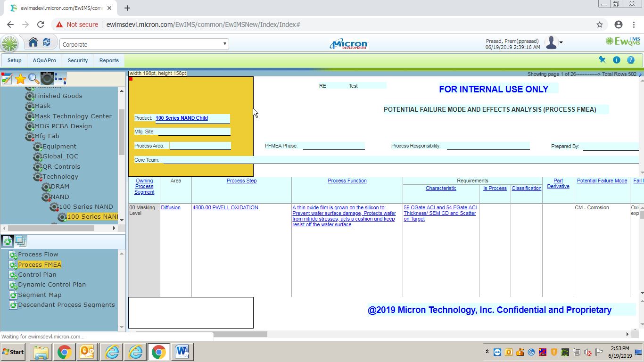The width and height of the screenshot is (644, 362).
Task: Select the 100 Series NAND tree item
Action: point(86,206)
